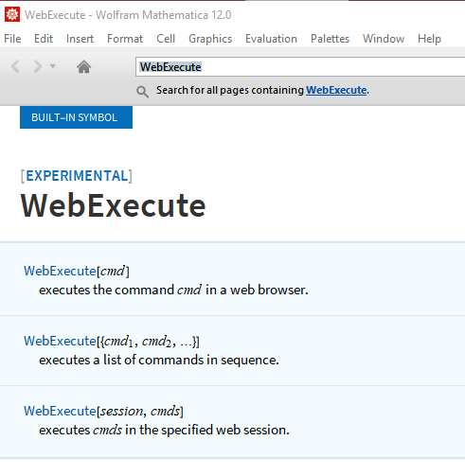This screenshot has height=476, width=465.
Task: Open the Graphics menu
Action: [210, 39]
